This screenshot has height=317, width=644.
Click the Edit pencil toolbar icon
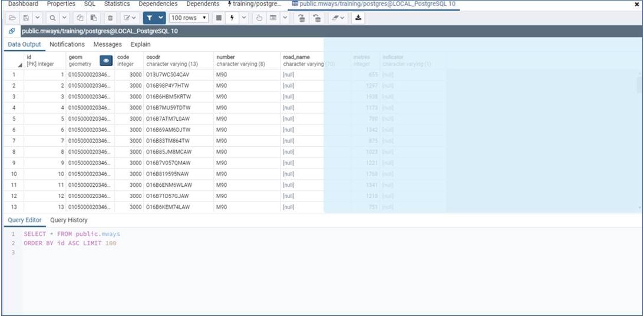point(130,18)
